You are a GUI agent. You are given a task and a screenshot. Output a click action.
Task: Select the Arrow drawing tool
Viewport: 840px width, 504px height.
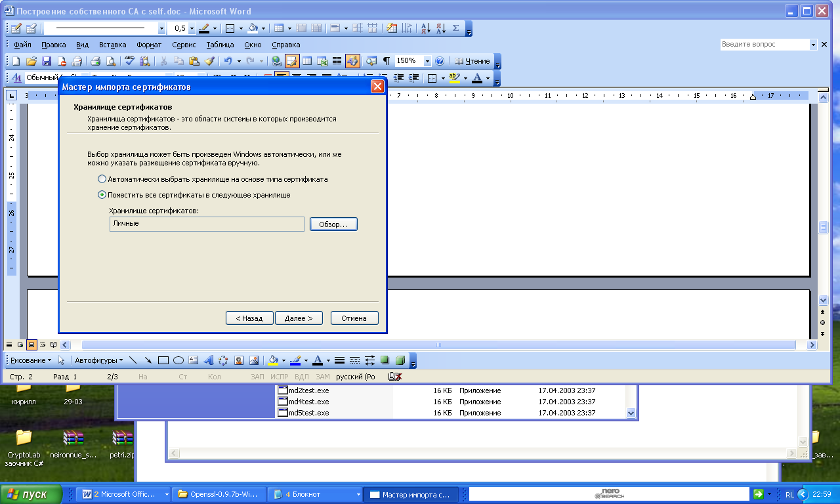148,360
